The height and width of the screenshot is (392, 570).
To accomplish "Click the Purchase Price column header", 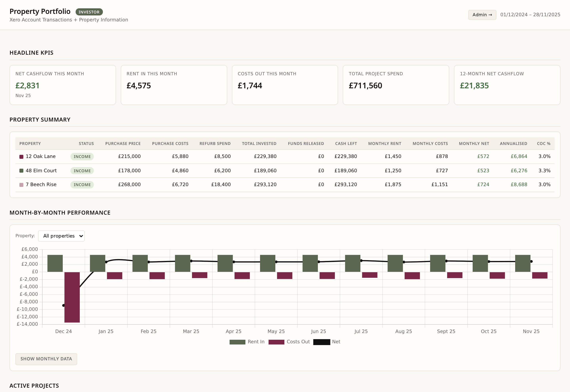I will click(123, 144).
